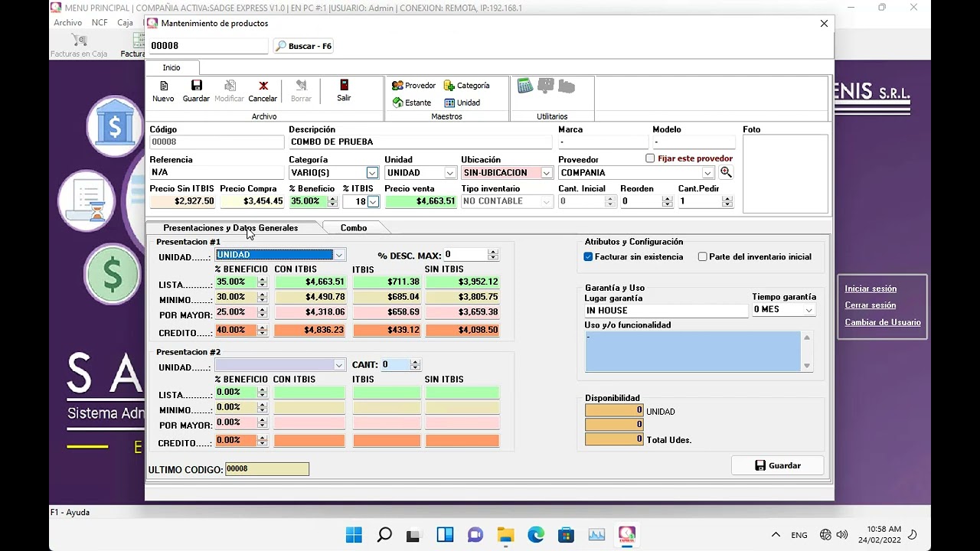The width and height of the screenshot is (980, 551).
Task: Save the product using the Guardar toolbar icon
Action: (x=196, y=91)
